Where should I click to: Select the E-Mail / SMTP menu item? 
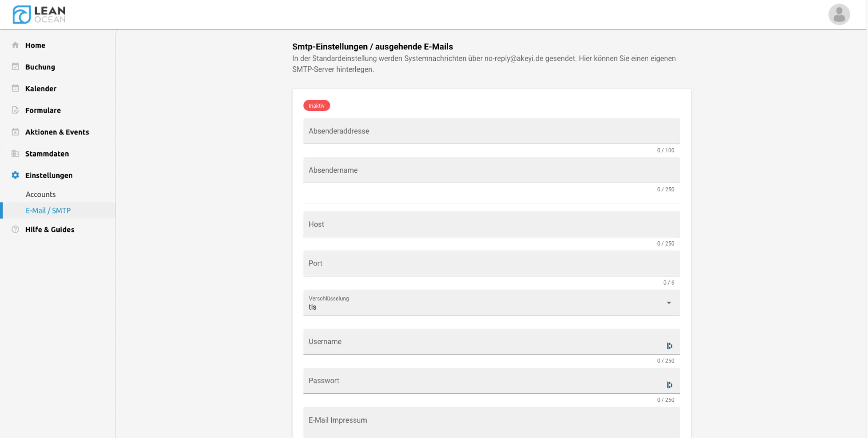coord(48,211)
